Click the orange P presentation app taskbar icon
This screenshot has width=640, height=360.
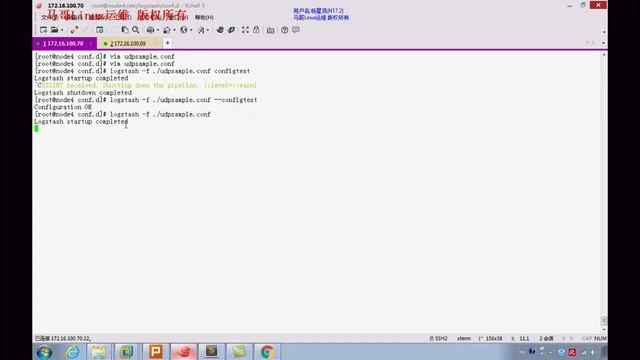click(156, 352)
